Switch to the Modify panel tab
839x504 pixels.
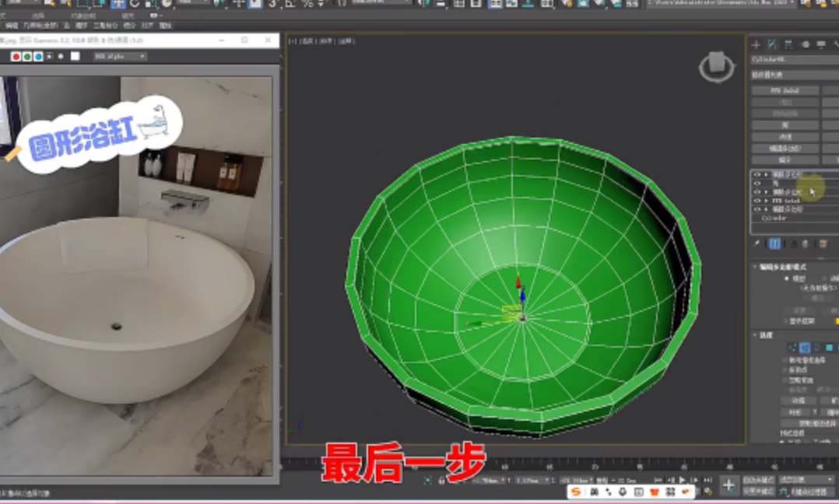coord(772,44)
